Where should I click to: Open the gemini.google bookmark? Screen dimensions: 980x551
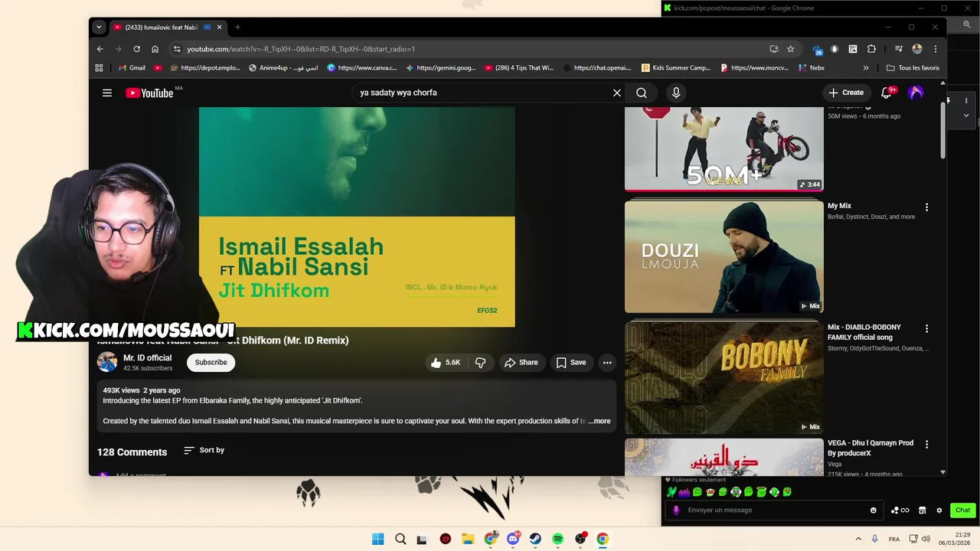(x=441, y=68)
